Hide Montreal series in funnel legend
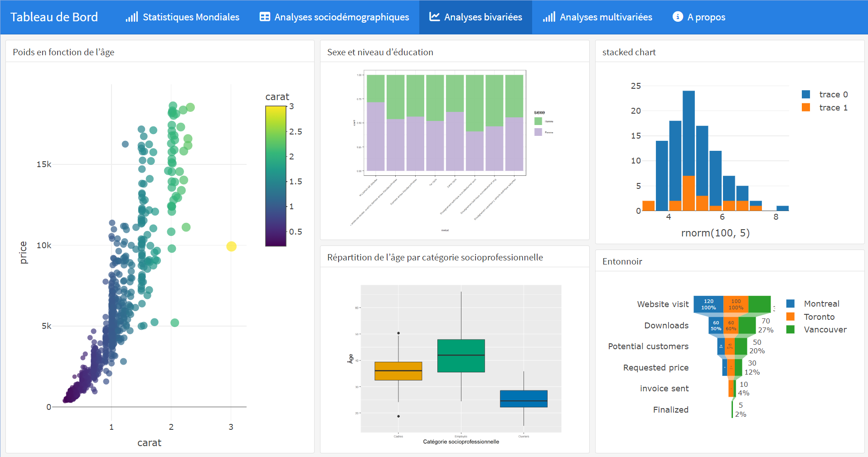 (821, 304)
